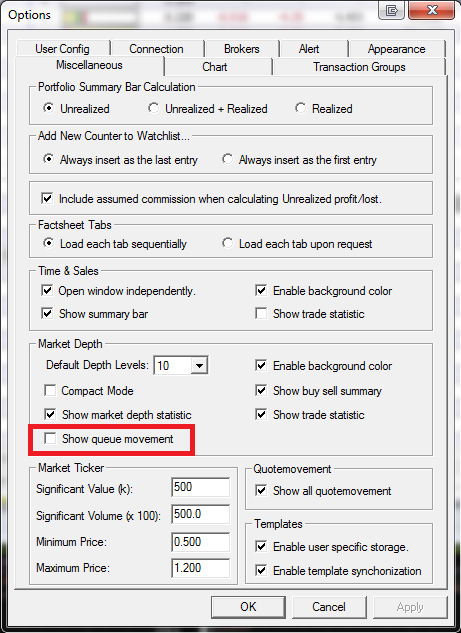
Task: Switch to the Alert tab
Action: (309, 49)
